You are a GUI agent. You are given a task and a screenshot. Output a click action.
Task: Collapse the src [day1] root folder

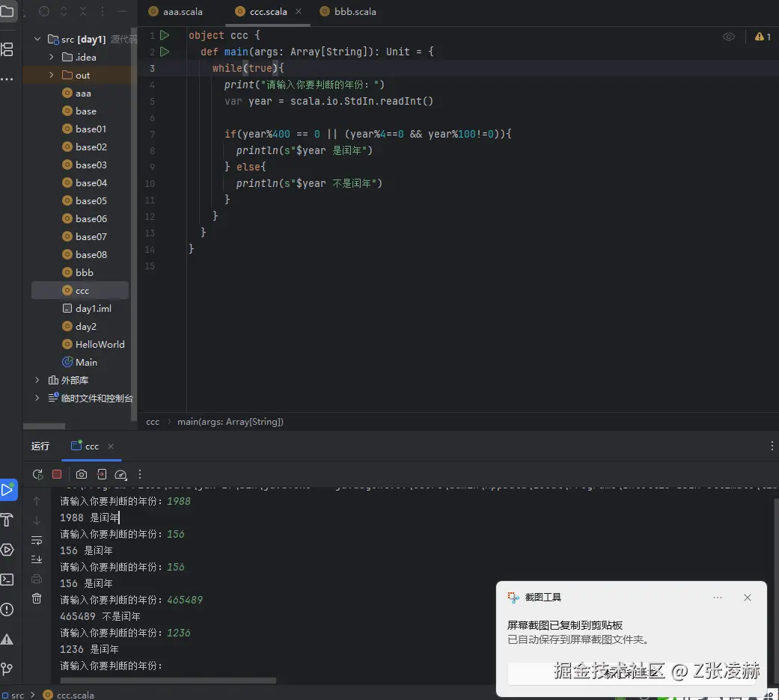pyautogui.click(x=37, y=39)
